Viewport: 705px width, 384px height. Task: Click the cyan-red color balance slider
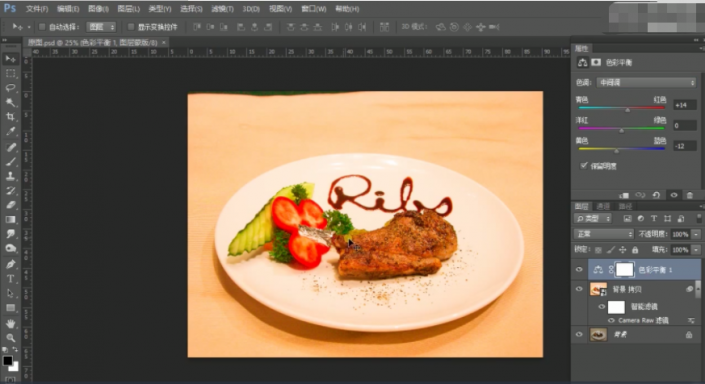click(621, 108)
